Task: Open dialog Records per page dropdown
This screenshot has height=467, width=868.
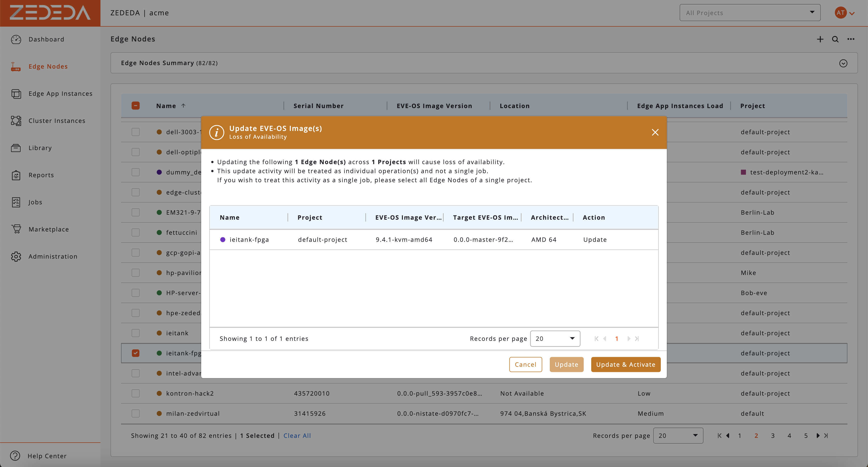Action: (555, 339)
